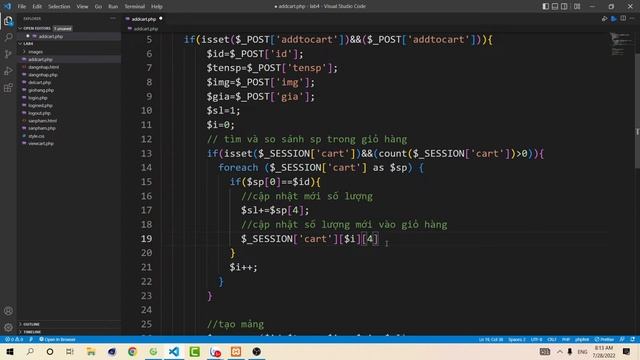Open the Extensions view
The image size is (640, 360).
[x=8, y=88]
